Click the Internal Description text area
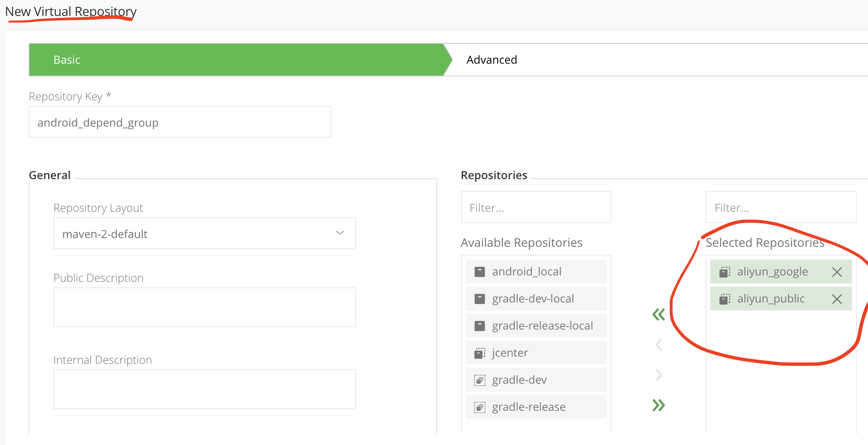Viewport: 868px width, 445px height. click(x=204, y=389)
